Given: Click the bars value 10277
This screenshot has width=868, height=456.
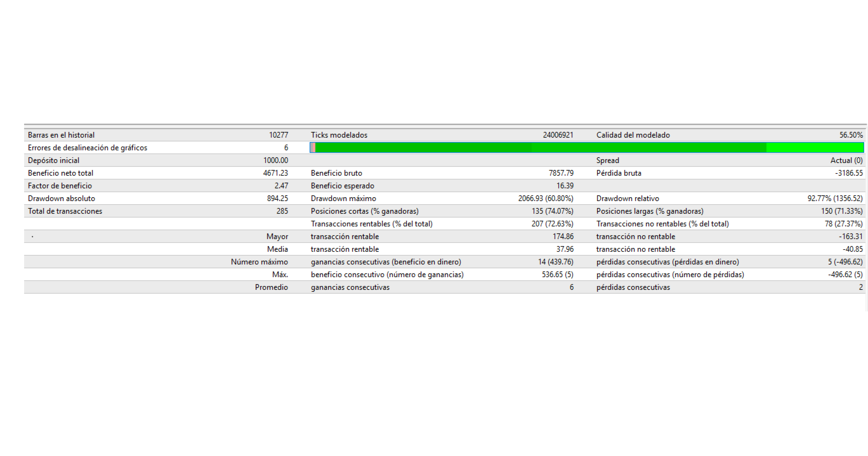Looking at the screenshot, I should point(279,135).
